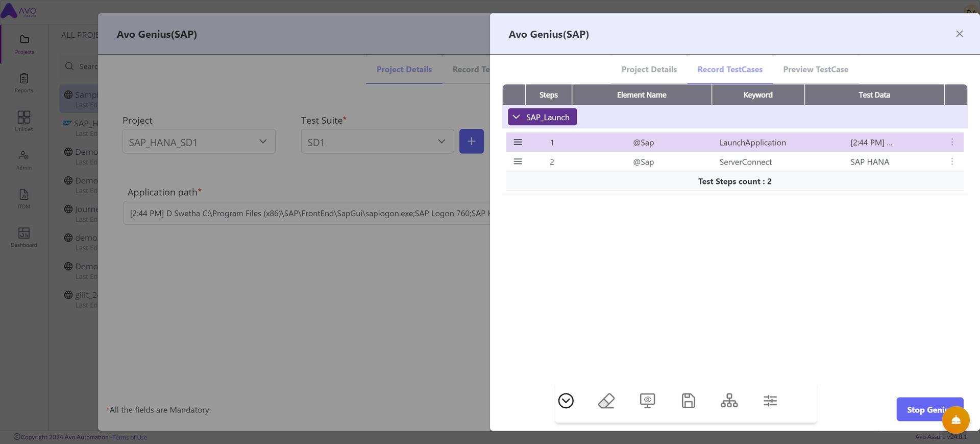
Task: Click drag handle icon of step 1
Action: click(x=518, y=142)
